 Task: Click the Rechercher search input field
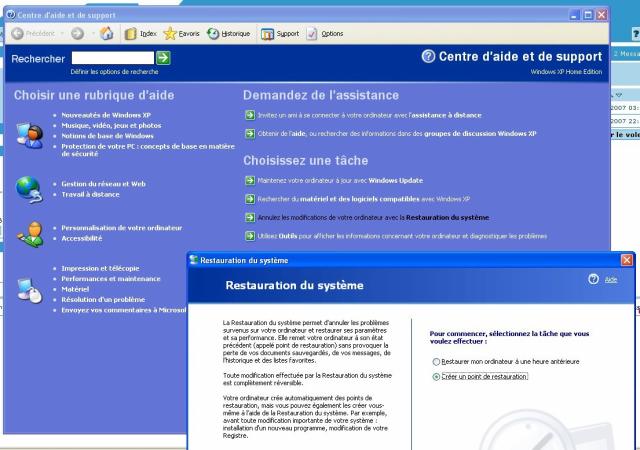point(113,58)
